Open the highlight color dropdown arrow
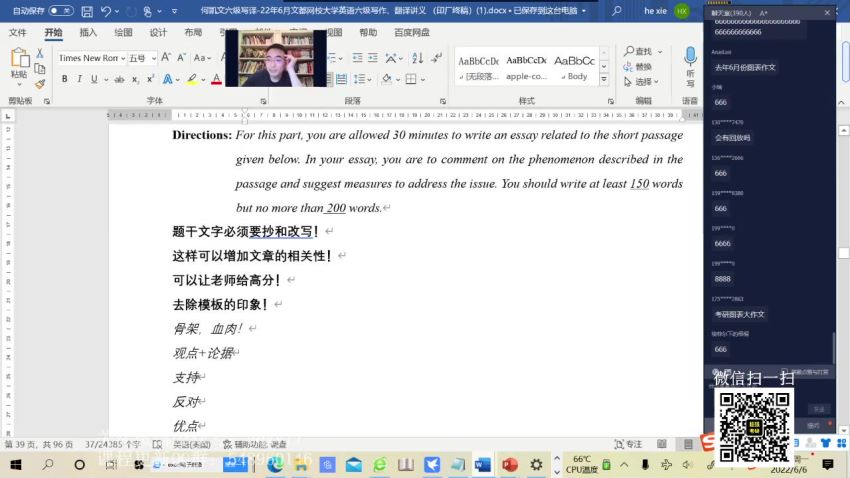Viewport: 850px width, 478px height. (x=203, y=80)
